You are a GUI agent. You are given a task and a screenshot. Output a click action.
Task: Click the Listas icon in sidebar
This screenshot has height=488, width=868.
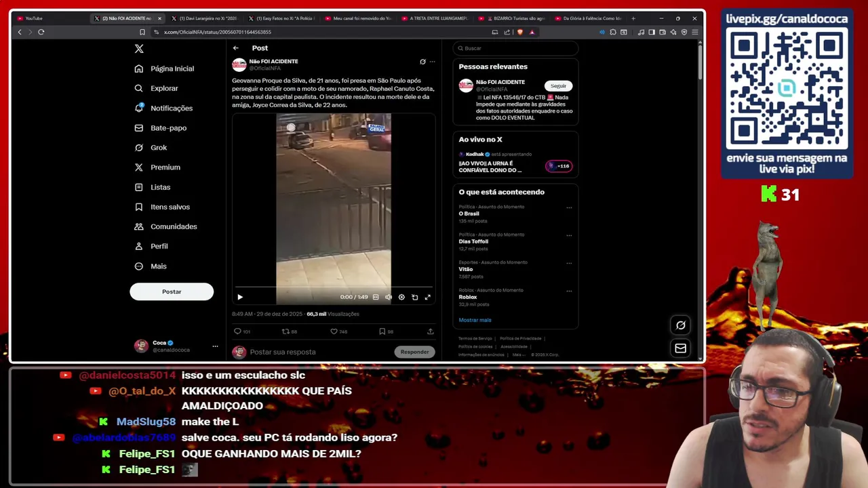point(139,187)
